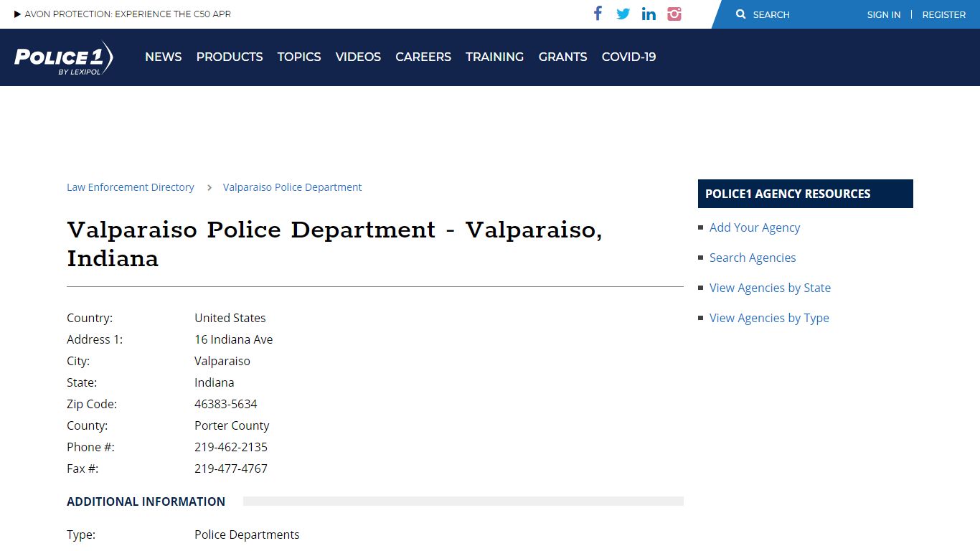Open the Topics menu

tap(299, 57)
